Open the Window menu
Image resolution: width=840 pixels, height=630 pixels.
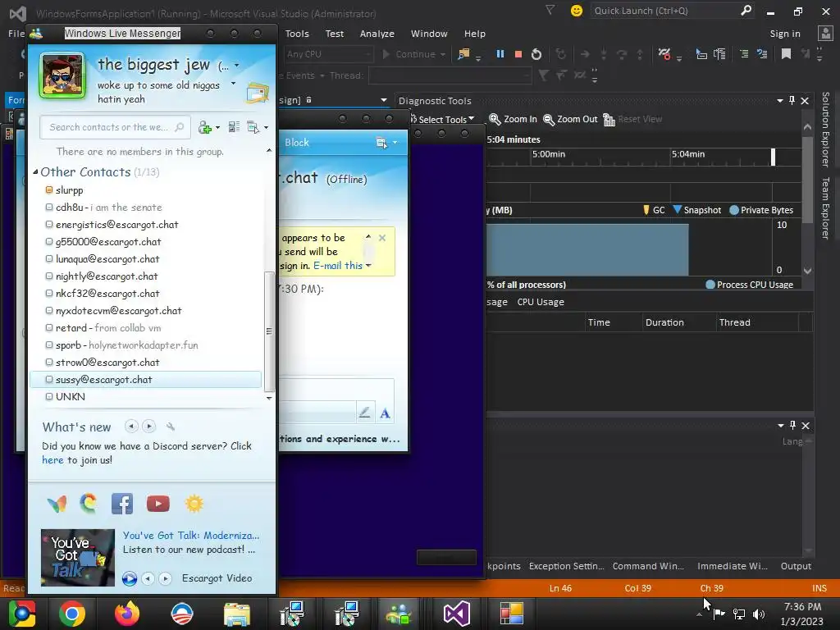[429, 33]
